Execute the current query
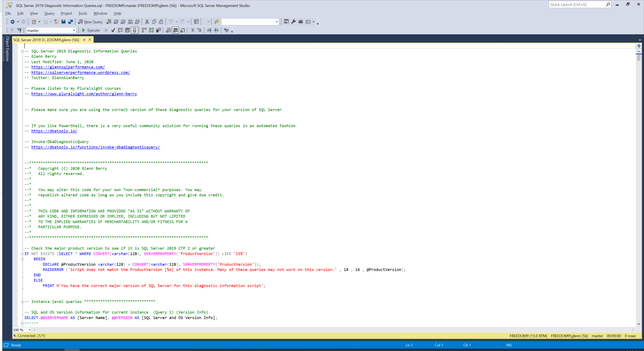This screenshot has height=351, width=644. [x=91, y=30]
